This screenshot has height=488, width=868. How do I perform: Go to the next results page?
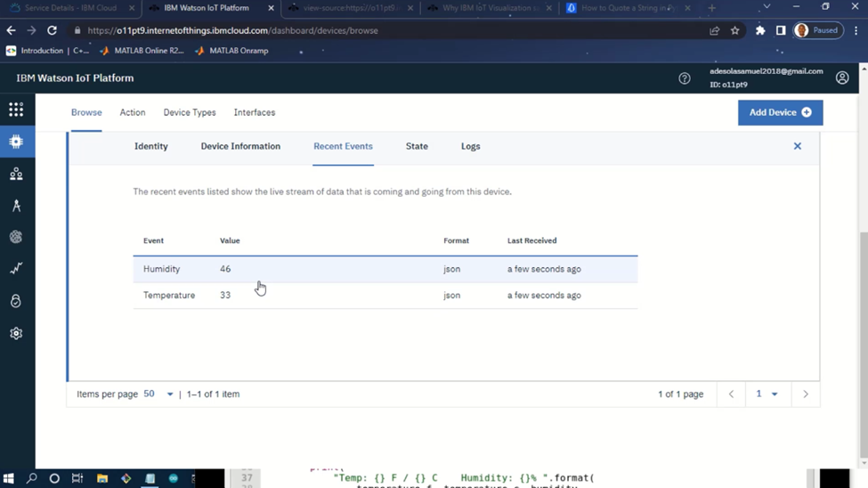point(806,394)
